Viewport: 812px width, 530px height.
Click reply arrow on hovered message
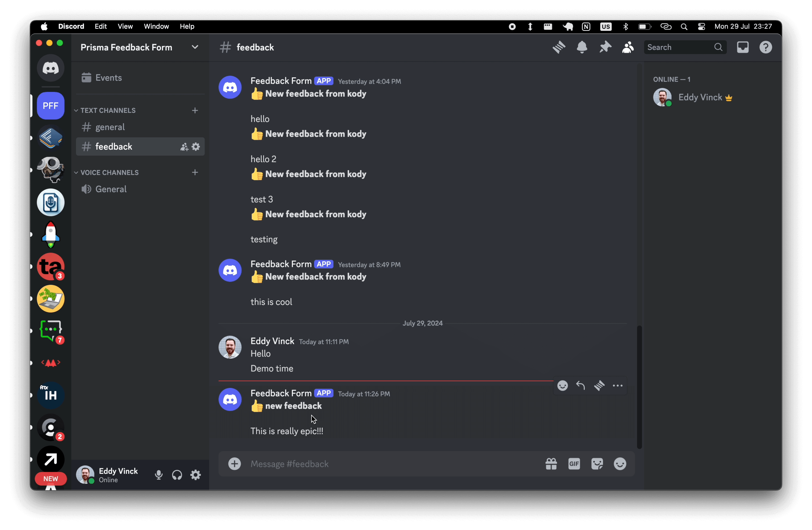pyautogui.click(x=580, y=386)
